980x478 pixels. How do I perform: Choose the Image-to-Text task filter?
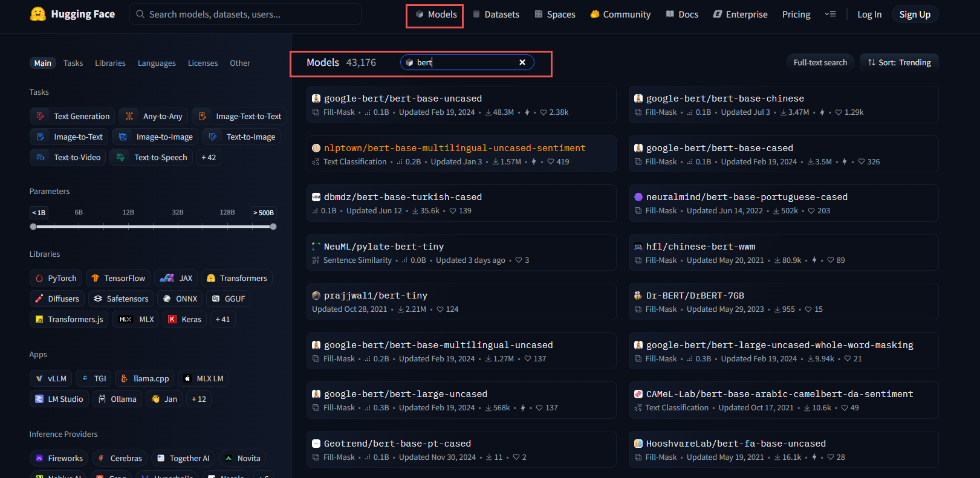click(x=69, y=137)
